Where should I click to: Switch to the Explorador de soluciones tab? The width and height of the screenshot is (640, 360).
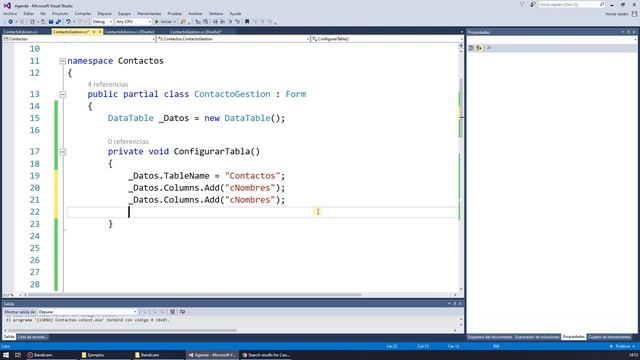[x=537, y=337]
